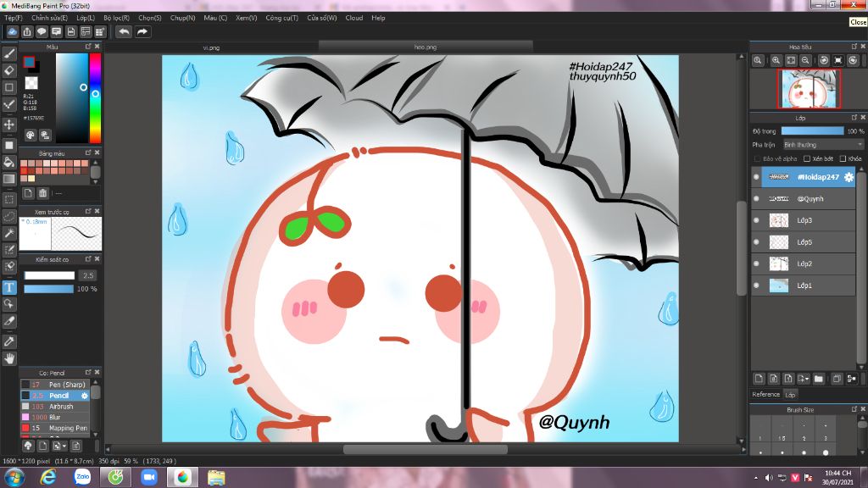
Task: Open the color palette wheel icon
Action: 31,135
